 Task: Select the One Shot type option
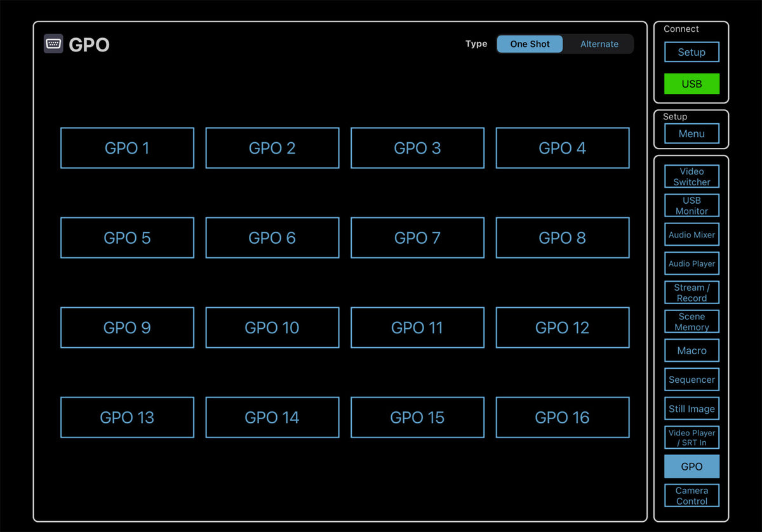point(530,44)
